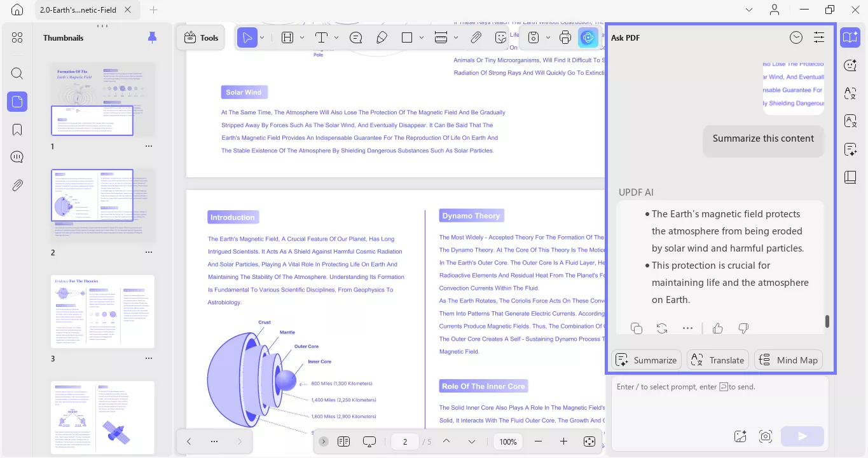Select the Pencil markup tool
868x458 pixels.
click(382, 38)
